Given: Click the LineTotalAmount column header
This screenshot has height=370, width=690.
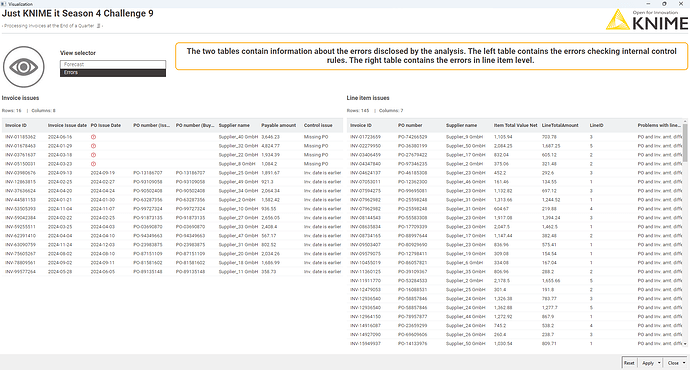Looking at the screenshot, I should tap(560, 125).
